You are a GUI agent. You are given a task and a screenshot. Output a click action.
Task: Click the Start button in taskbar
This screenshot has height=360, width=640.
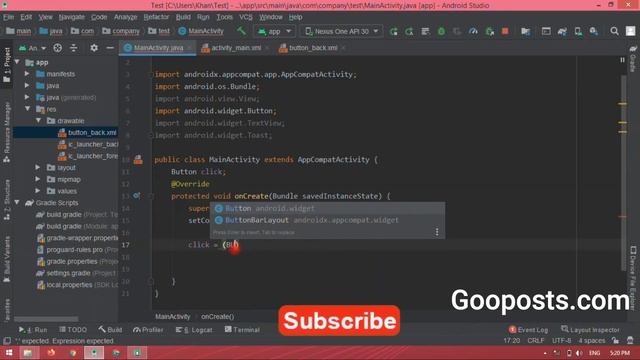point(9,353)
